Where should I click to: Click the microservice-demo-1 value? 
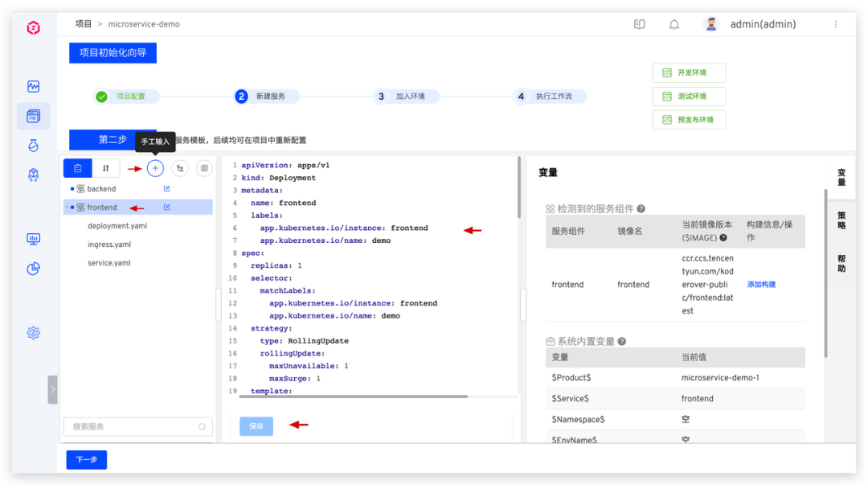(x=720, y=377)
